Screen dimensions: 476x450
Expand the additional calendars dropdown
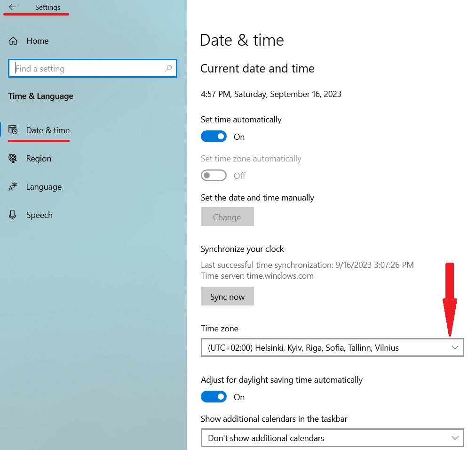point(454,438)
